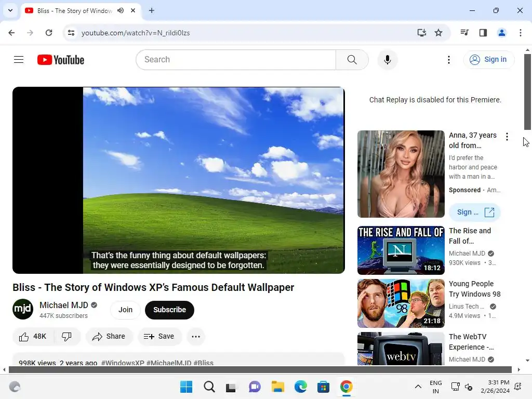Click the Bliss video player
Viewport: 532px width, 399px height.
pos(179,180)
